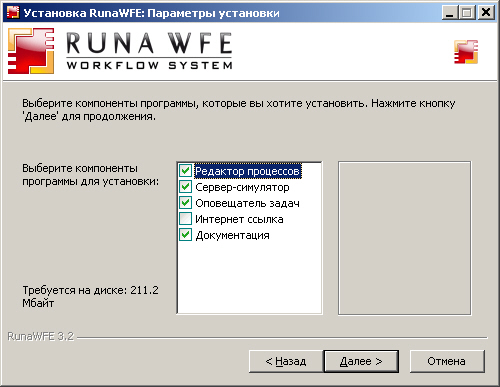Screen dimensions: 500x387
Task: Click the empty component description panel
Action: tap(405, 238)
